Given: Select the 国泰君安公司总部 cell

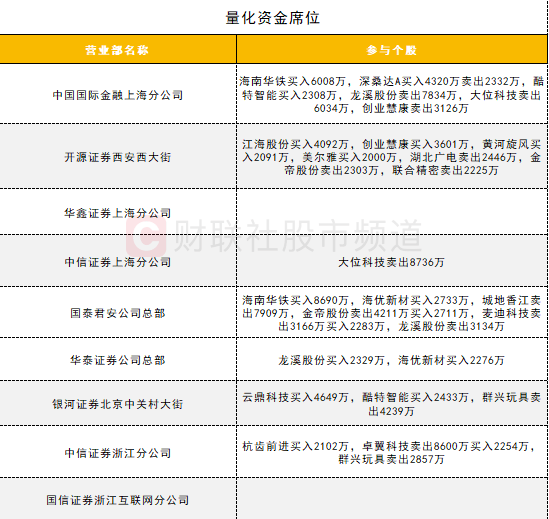Looking at the screenshot, I should click(118, 313).
